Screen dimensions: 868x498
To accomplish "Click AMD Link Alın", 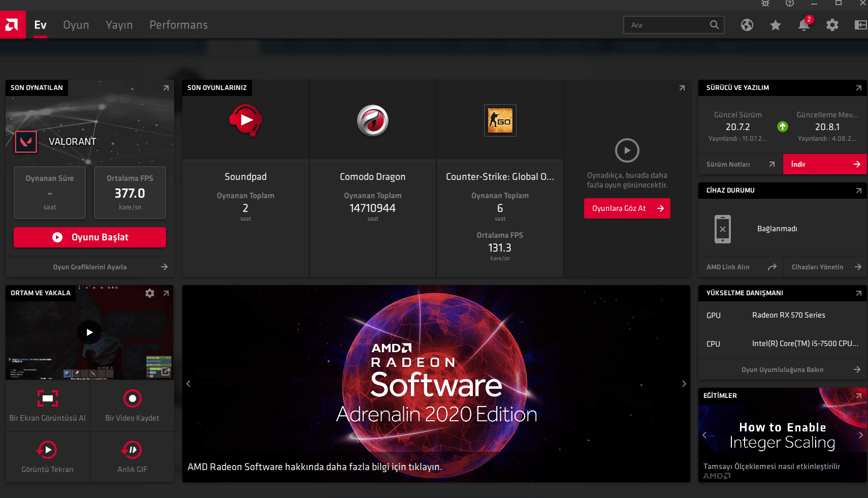I will 741,267.
